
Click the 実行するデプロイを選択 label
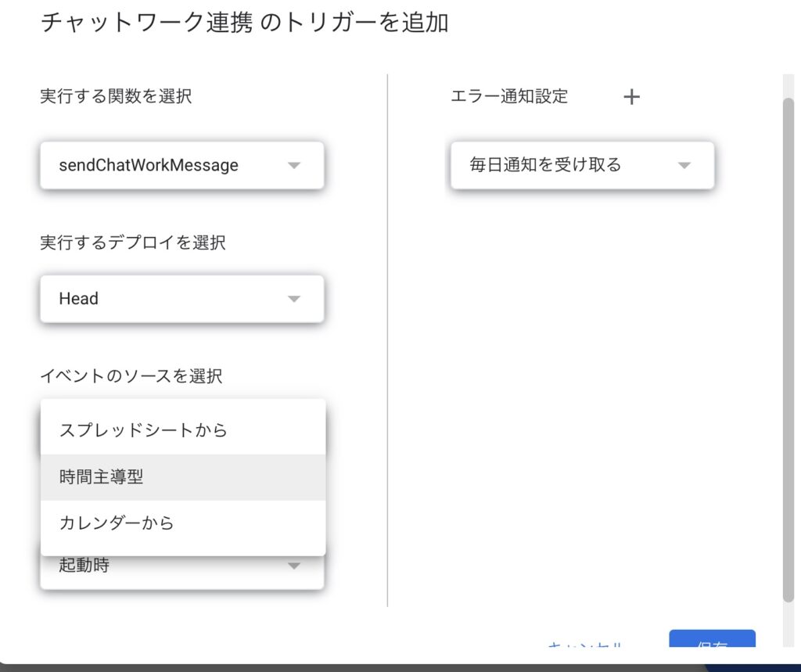click(132, 243)
